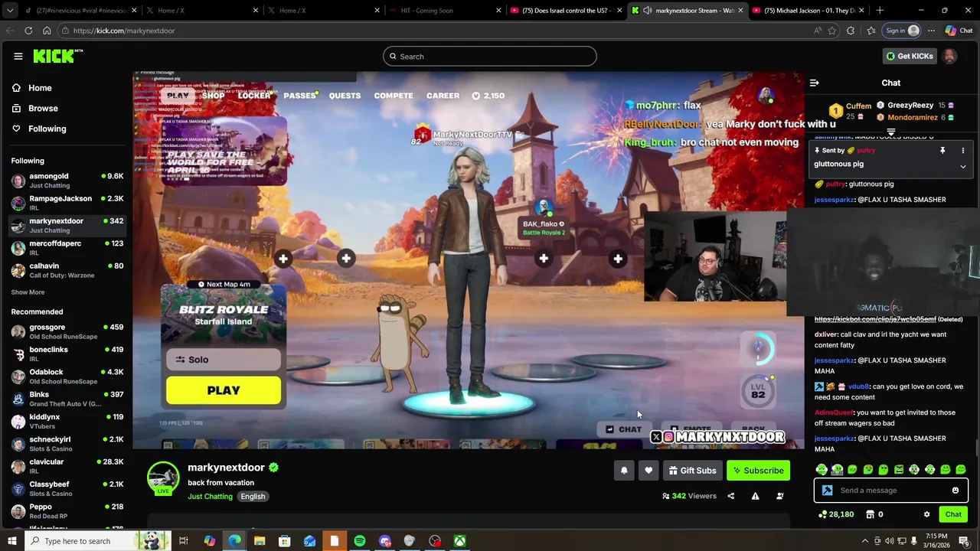Click the browser refresh button

(28, 31)
